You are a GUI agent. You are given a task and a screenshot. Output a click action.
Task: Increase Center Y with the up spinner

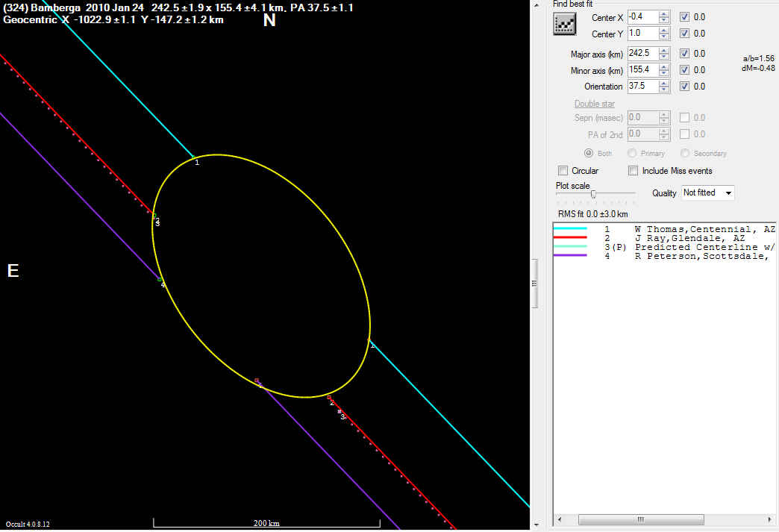tap(665, 31)
